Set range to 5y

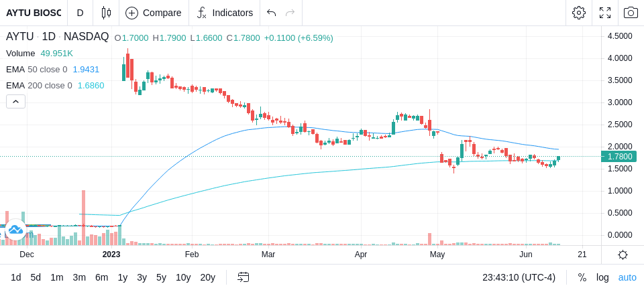coord(161,278)
